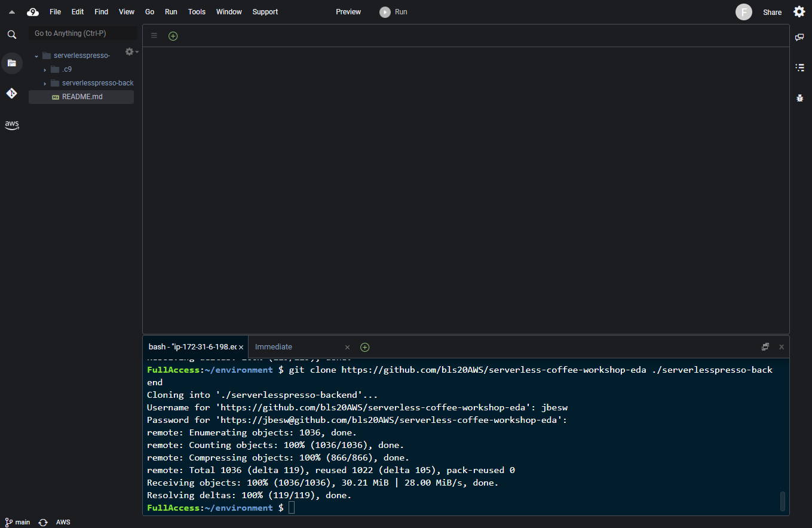812x528 pixels.
Task: Click 'Resolving deltas: 100% (119/119), done.' terminal line
Action: (x=249, y=495)
